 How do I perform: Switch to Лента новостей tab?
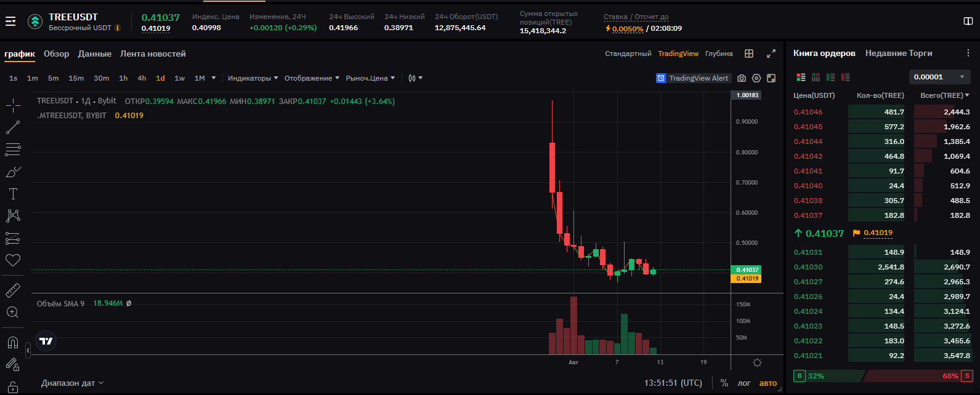(153, 54)
